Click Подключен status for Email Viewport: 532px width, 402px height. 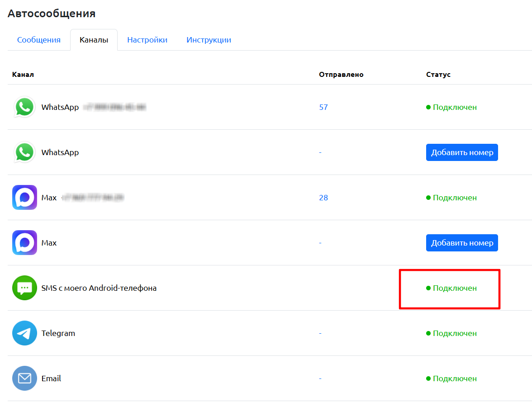click(451, 378)
